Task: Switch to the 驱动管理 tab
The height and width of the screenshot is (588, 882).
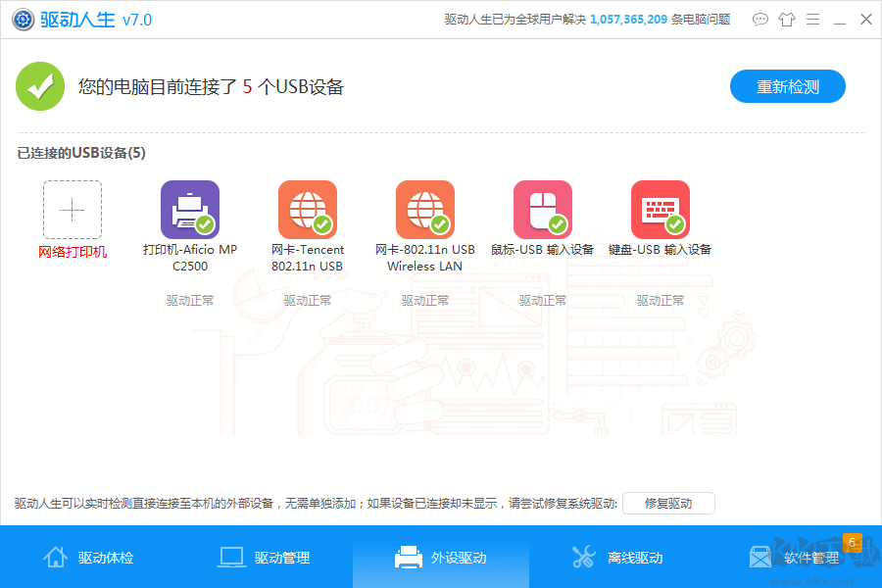Action: pyautogui.click(x=265, y=557)
